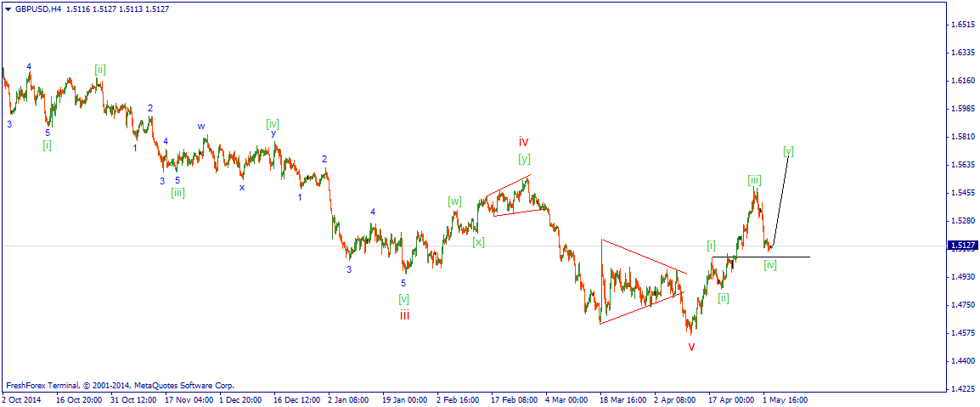The height and width of the screenshot is (407, 980).
Task: Click the 1.5810 price axis label
Action: (x=961, y=136)
